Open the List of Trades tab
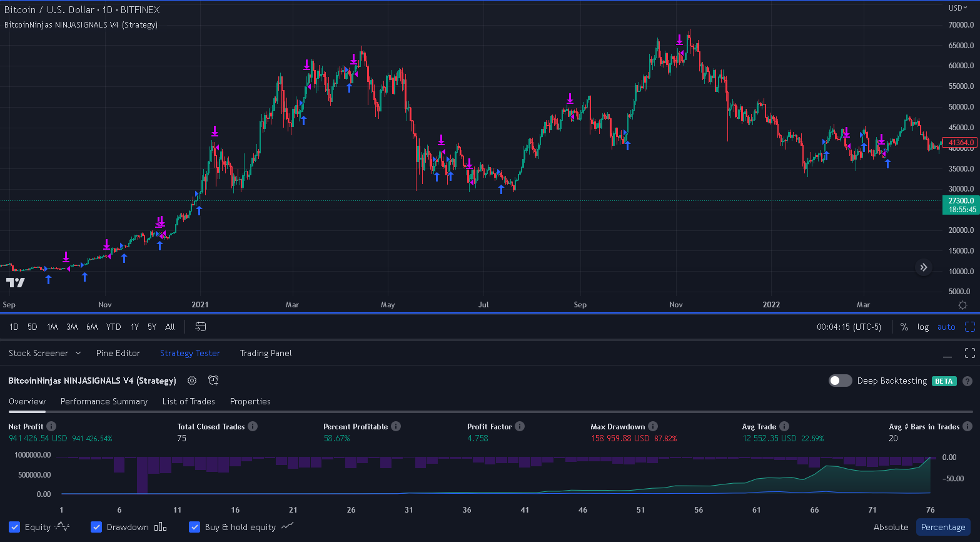 point(189,401)
